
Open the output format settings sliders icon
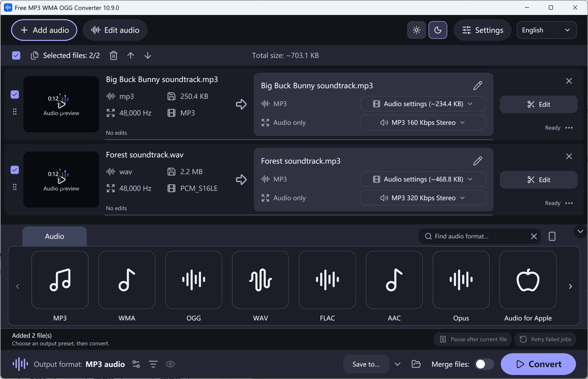[x=136, y=364]
